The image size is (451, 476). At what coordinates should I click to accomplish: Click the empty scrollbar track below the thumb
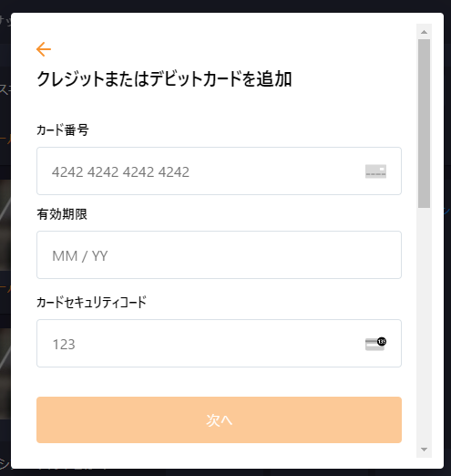click(x=425, y=326)
